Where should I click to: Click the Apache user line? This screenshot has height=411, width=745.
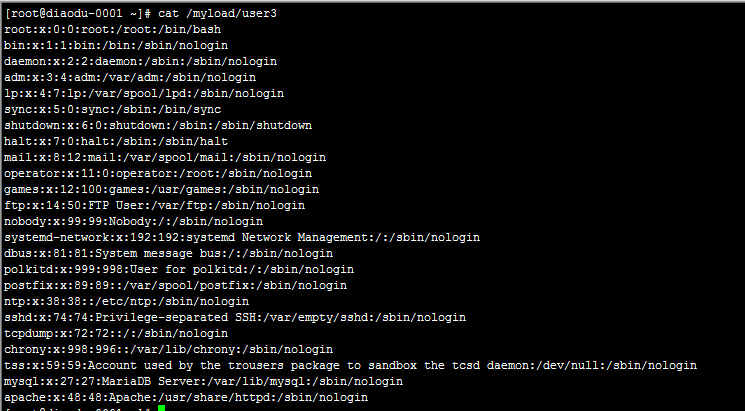click(186, 397)
